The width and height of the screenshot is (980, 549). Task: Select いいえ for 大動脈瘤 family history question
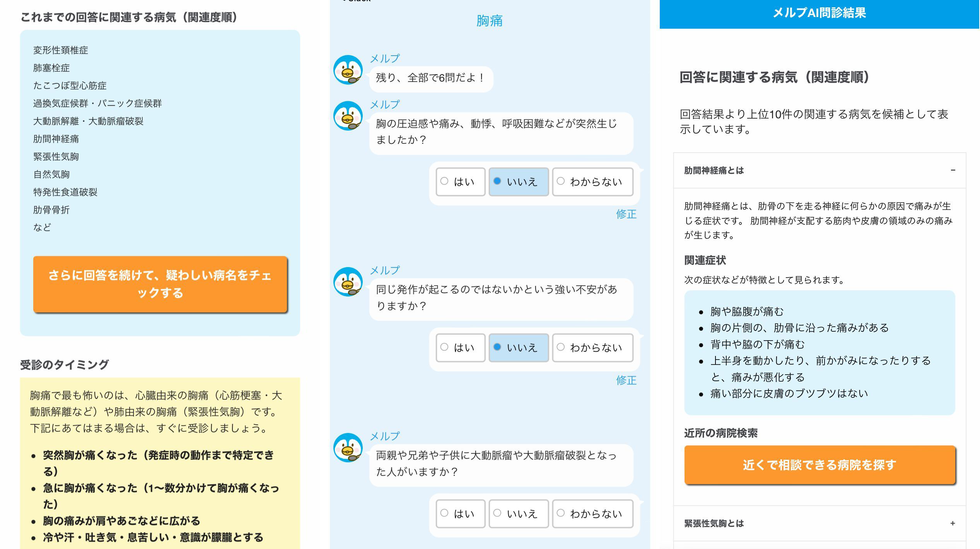coord(518,513)
